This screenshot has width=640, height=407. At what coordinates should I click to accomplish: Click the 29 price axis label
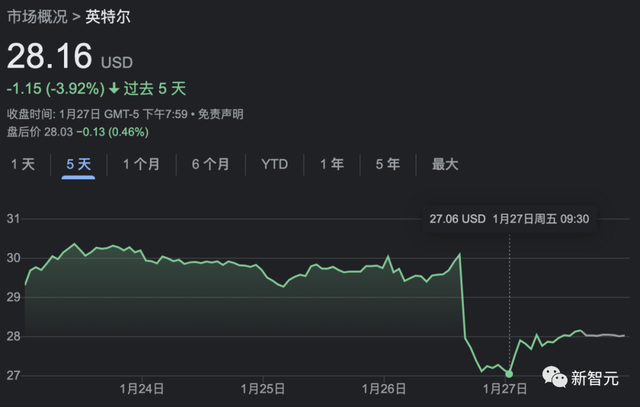13,297
